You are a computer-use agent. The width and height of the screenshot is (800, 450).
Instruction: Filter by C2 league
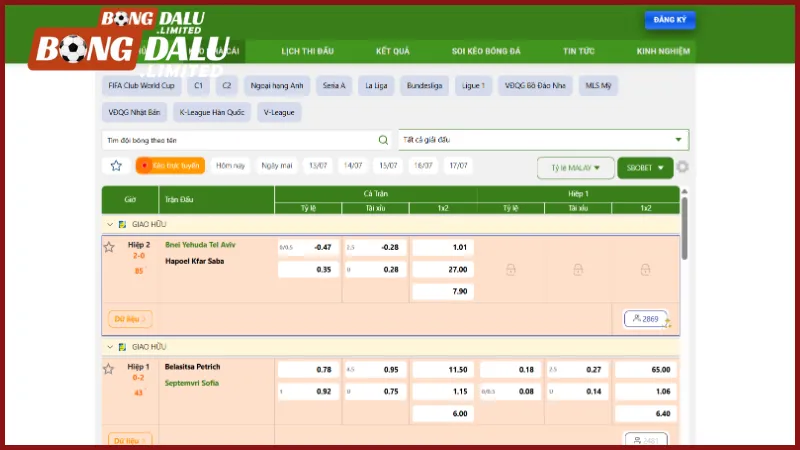tap(227, 86)
